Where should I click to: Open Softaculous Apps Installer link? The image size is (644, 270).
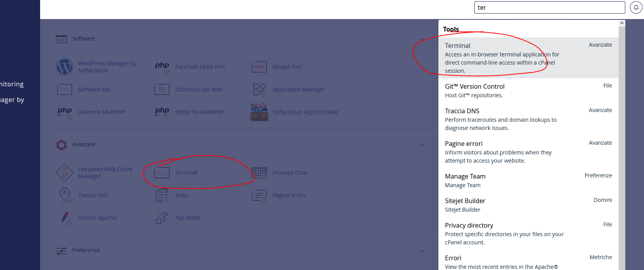click(305, 112)
